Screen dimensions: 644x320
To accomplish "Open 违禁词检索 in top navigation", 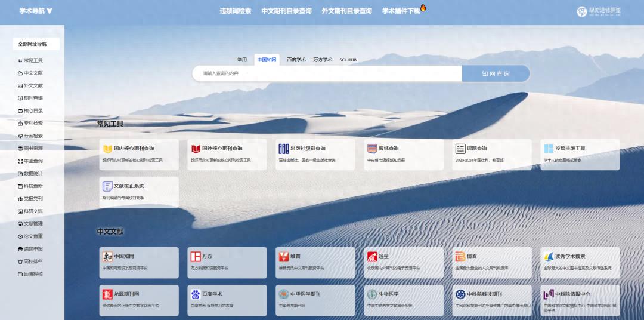I will click(236, 11).
